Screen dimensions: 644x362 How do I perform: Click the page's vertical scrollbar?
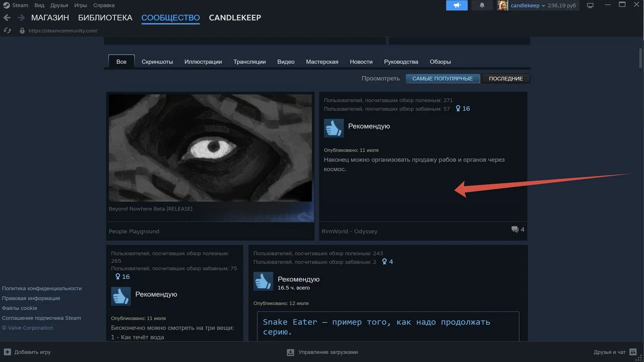641,58
